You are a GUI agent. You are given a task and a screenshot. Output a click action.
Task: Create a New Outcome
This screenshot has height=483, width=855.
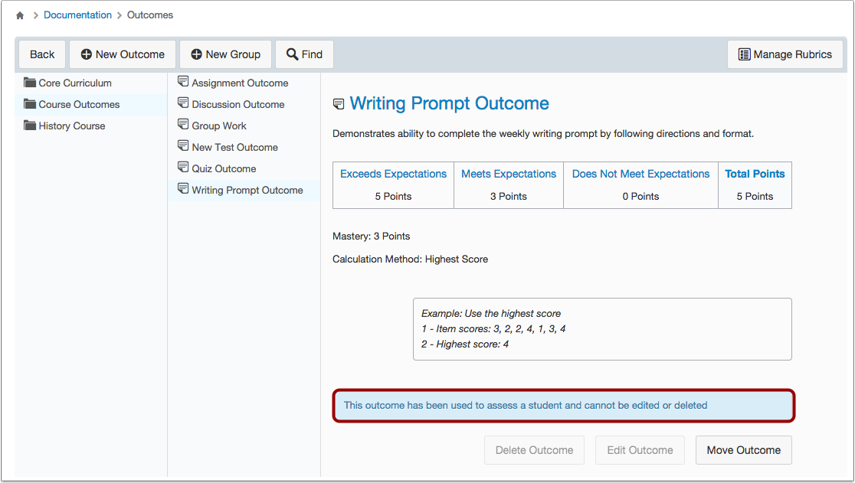[123, 55]
